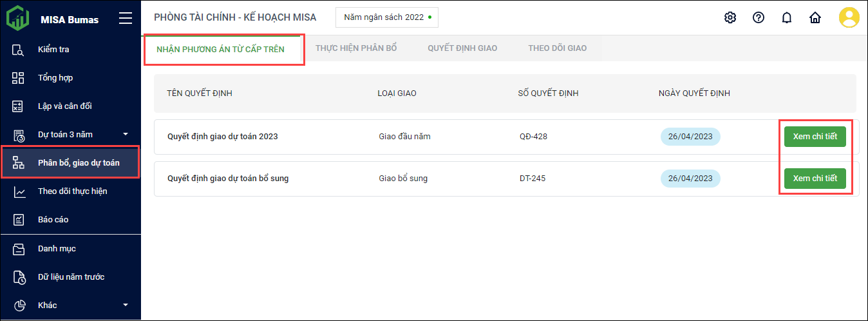Toggle the hamburger menu to collapse sidebar
The width and height of the screenshot is (868, 321).
click(x=126, y=19)
